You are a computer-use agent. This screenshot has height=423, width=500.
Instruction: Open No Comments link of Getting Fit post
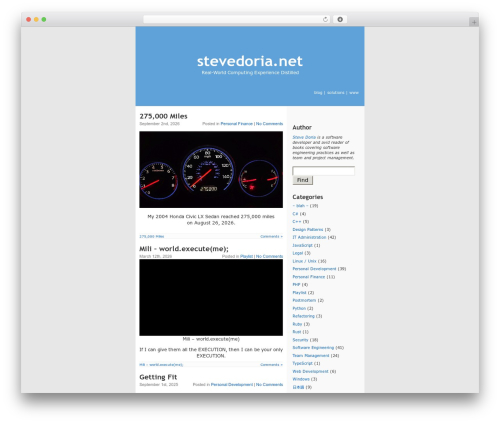point(269,385)
